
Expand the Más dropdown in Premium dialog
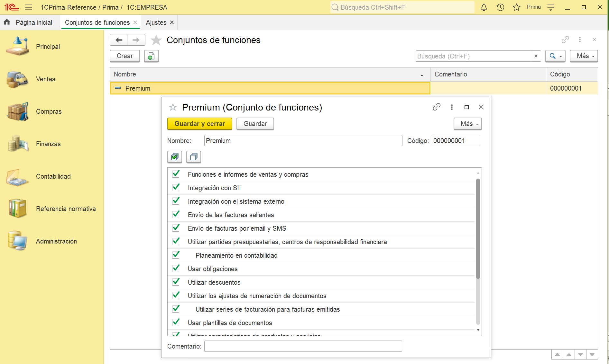point(467,124)
